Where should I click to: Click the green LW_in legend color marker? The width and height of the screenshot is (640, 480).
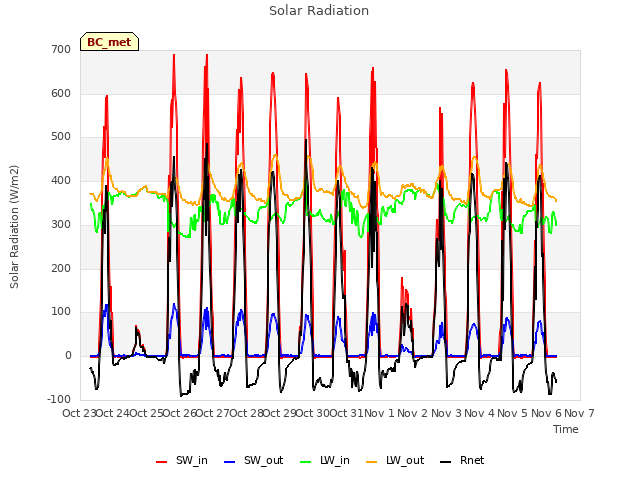coord(306,462)
